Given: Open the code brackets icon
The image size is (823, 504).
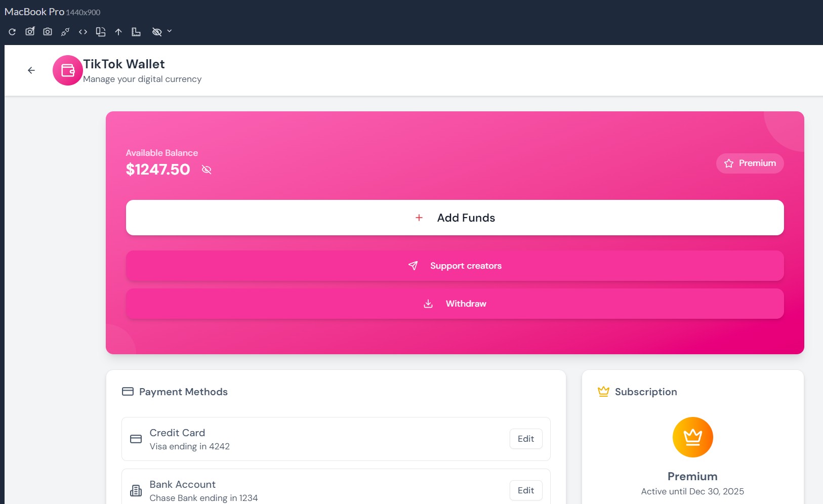Looking at the screenshot, I should [x=83, y=32].
